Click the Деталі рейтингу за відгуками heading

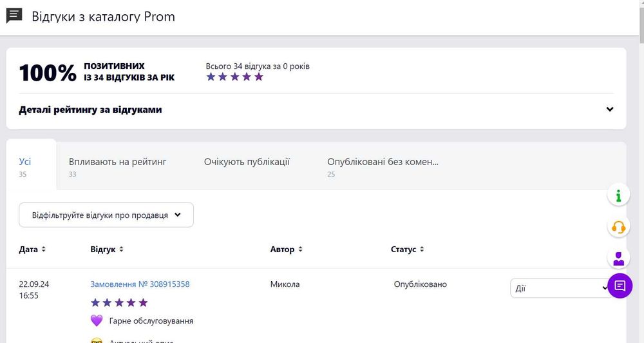tap(90, 110)
